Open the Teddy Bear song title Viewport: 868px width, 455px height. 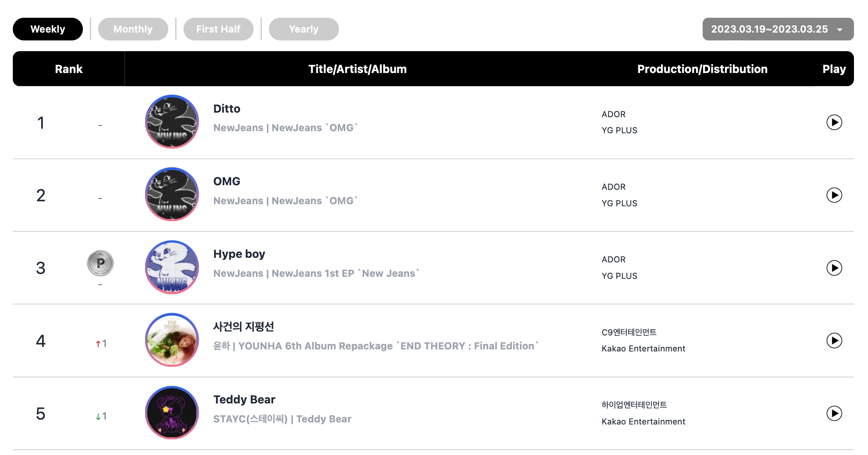[x=244, y=399]
